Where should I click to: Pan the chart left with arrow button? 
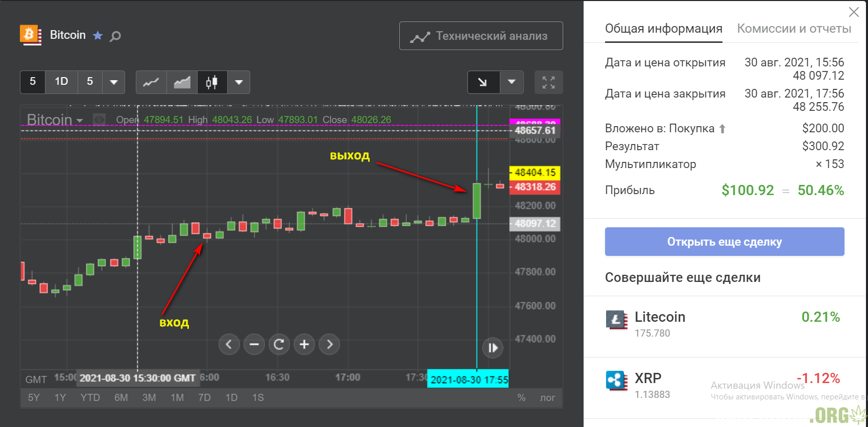point(229,345)
